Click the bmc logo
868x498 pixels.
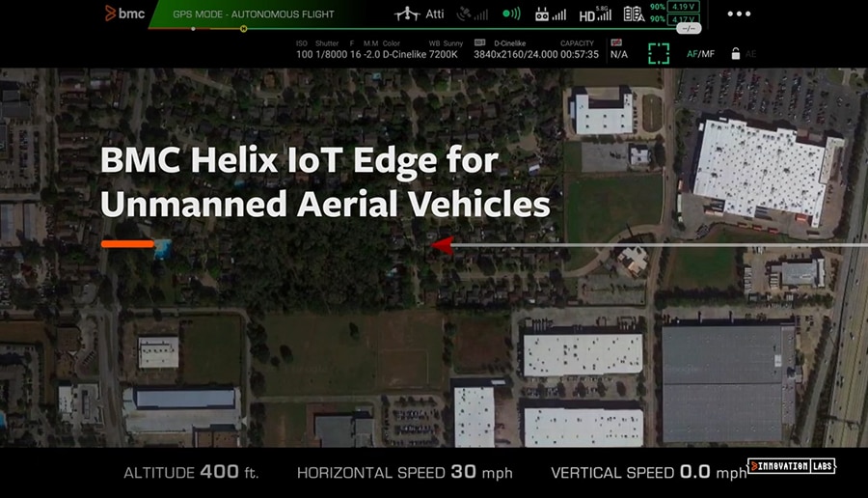click(125, 14)
